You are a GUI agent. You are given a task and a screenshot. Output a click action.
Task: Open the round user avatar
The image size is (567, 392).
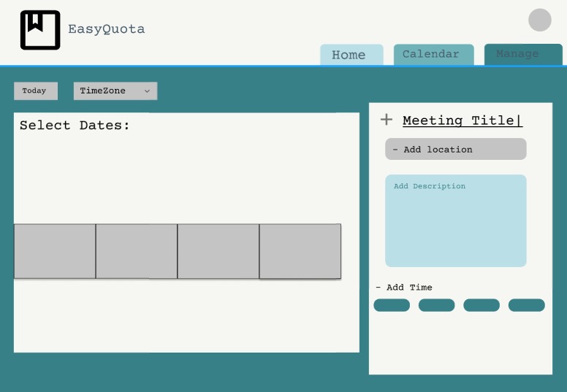pos(539,20)
